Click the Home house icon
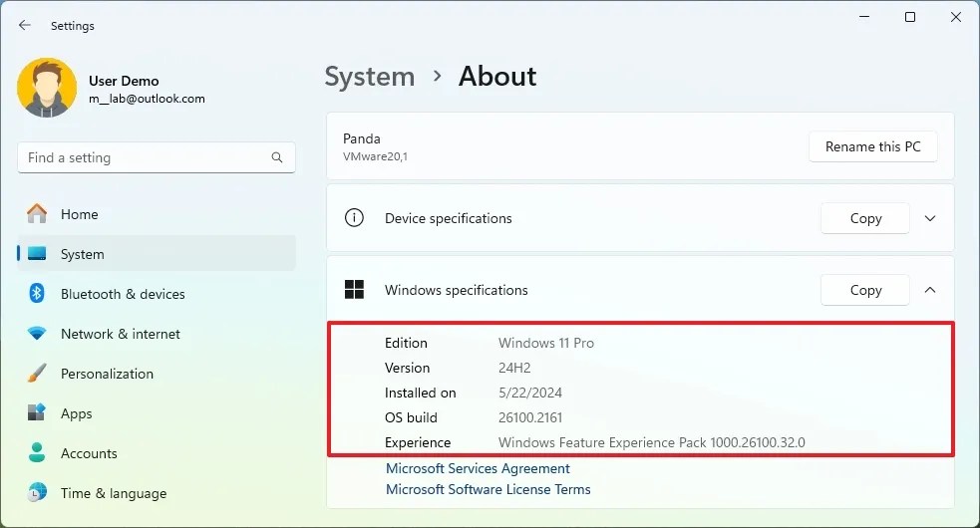 [x=37, y=214]
